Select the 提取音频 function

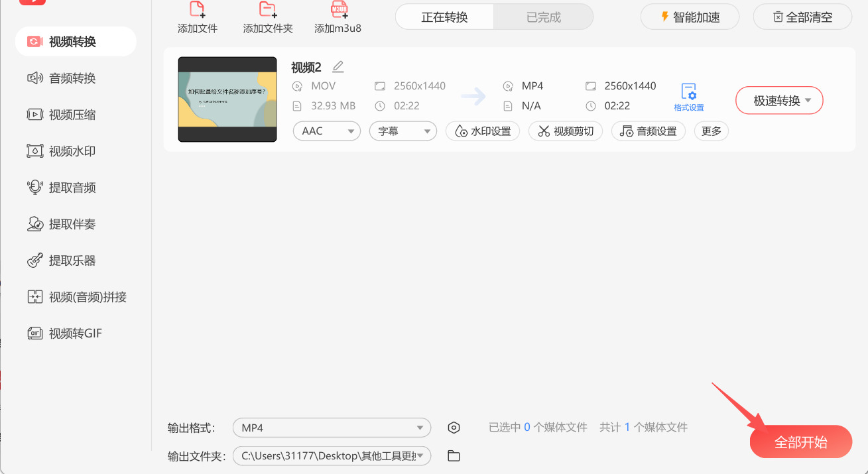click(76, 187)
